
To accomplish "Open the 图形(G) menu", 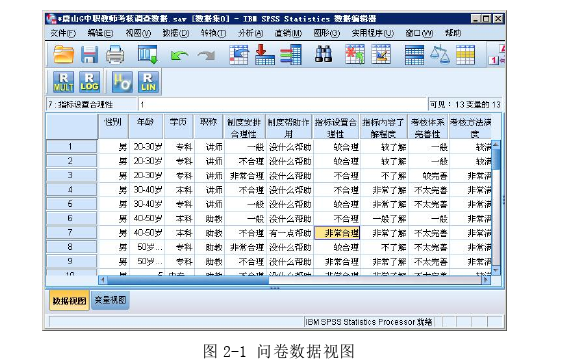I will click(x=326, y=33).
